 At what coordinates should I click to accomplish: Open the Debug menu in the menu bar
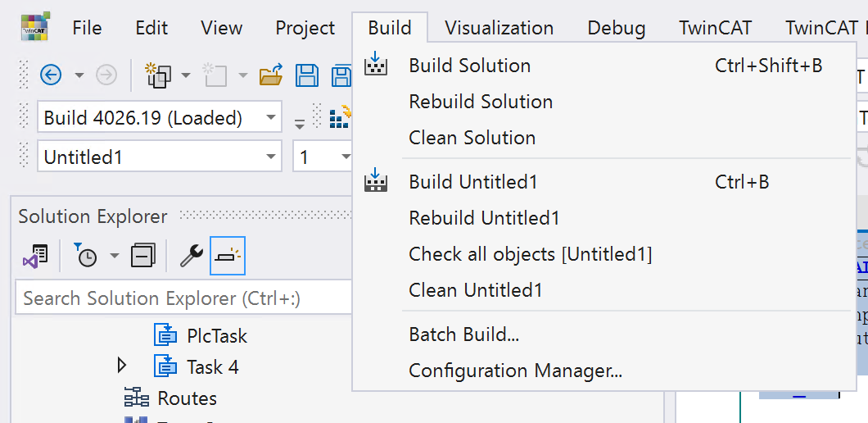(x=616, y=29)
